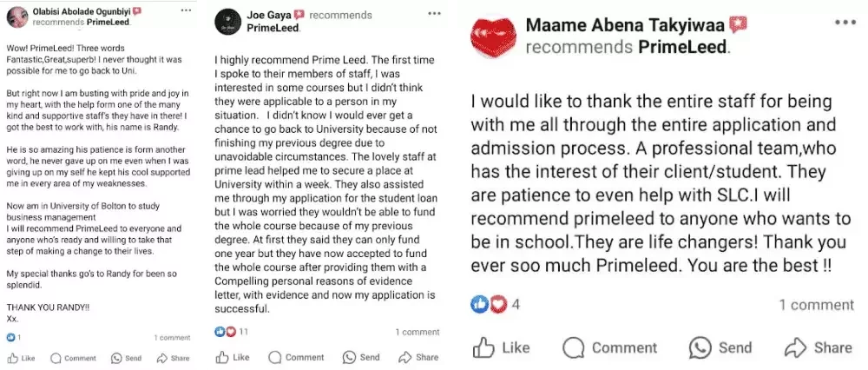Send Maame Abena Takyiwaa's review
The height and width of the screenshot is (370, 868).
(720, 347)
